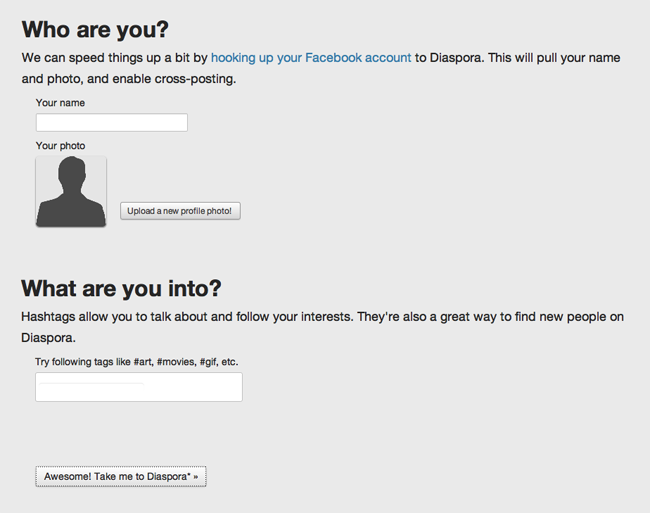The image size is (650, 513).
Task: Open the hooking up your Facebook account link
Action: pyautogui.click(x=311, y=58)
